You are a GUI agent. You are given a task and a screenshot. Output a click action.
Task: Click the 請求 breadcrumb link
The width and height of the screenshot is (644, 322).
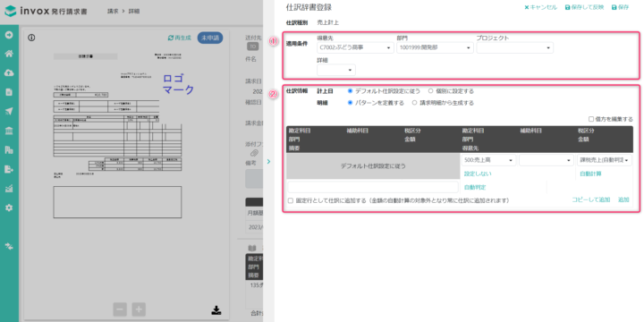113,12
